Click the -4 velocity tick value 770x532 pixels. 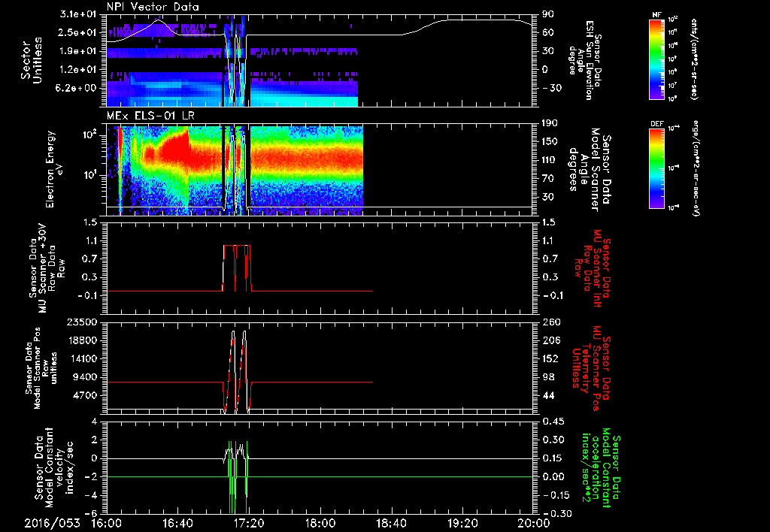(91, 495)
